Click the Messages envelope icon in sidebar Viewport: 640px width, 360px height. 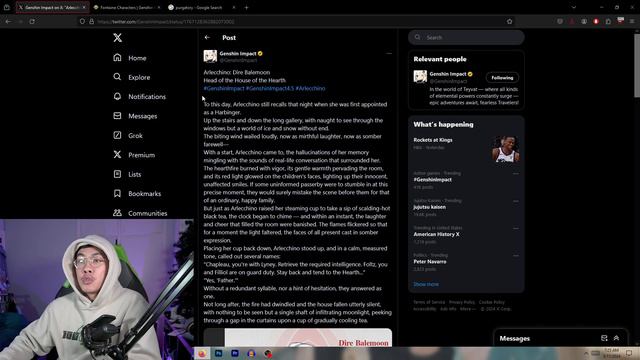117,116
